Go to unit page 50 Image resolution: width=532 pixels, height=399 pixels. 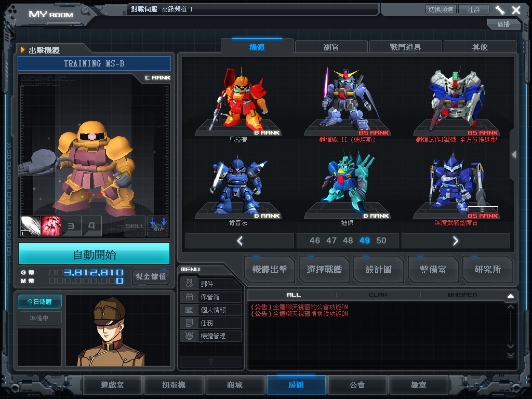381,241
